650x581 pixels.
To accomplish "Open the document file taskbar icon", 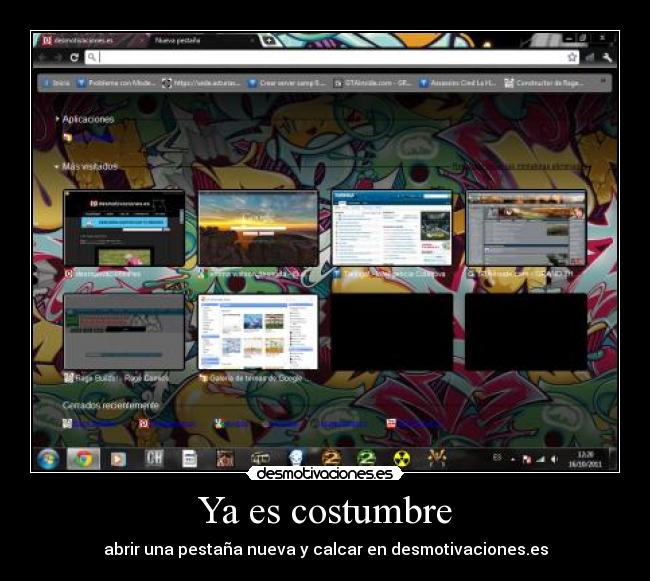I will pyautogui.click(x=189, y=459).
